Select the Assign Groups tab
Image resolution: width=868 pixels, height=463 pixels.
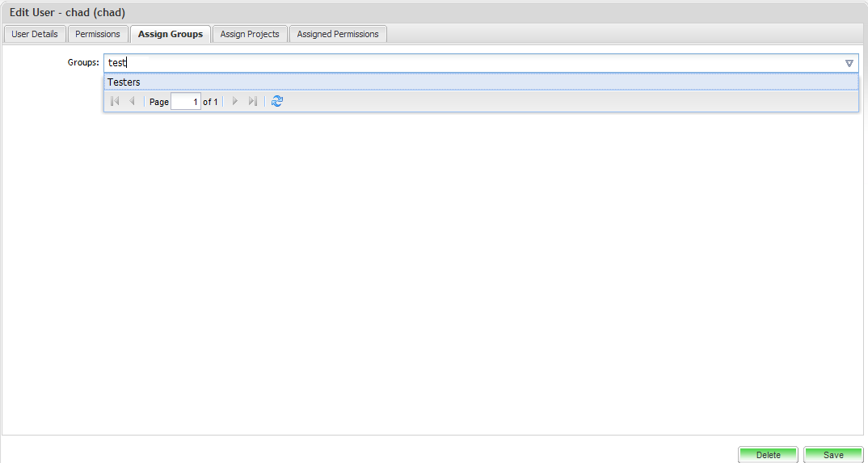coord(171,34)
